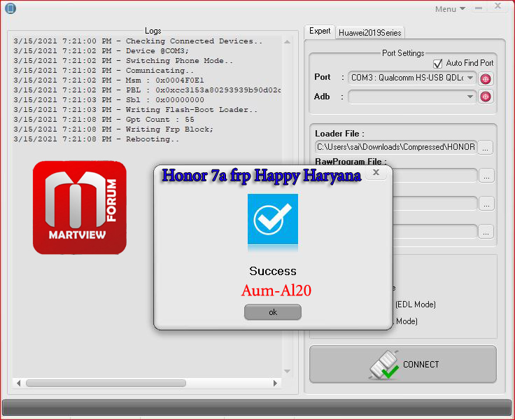The width and height of the screenshot is (515, 420).
Task: Click the plug icon on the CONNECT button
Action: (x=383, y=365)
